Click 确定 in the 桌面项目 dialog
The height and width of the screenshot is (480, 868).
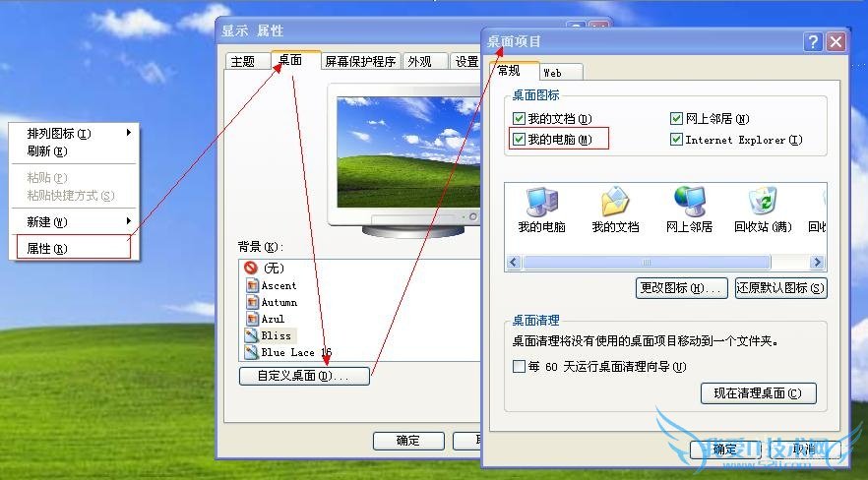pos(725,450)
